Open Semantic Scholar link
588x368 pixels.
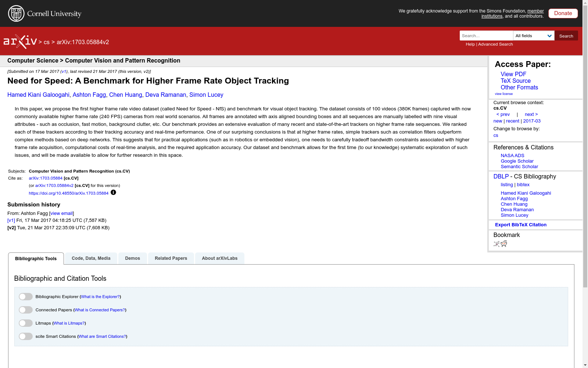coord(519,167)
